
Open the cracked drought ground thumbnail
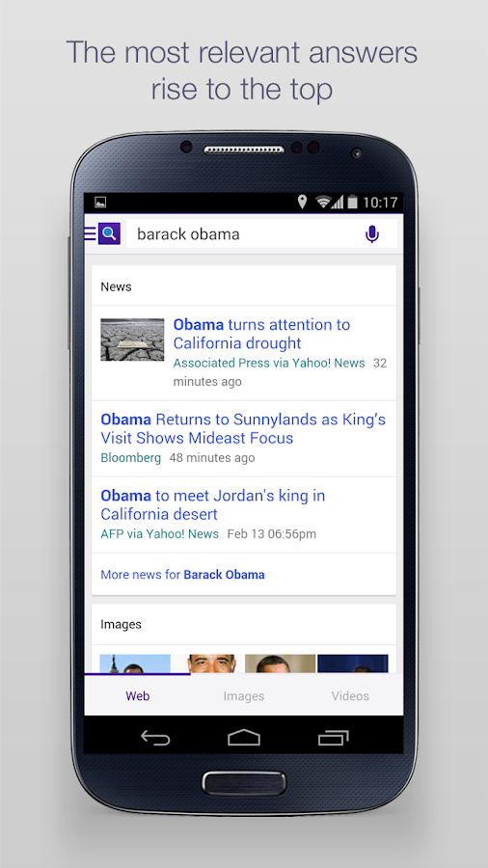point(132,339)
